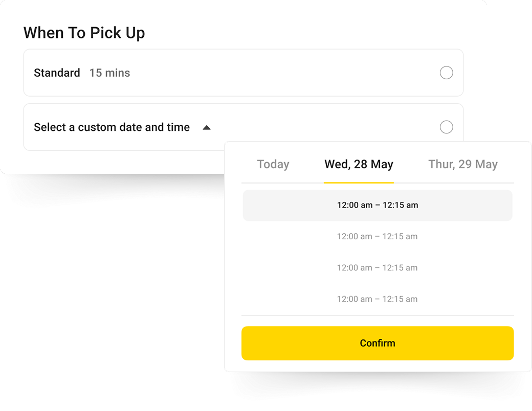Choose the last time slot above Confirm
This screenshot has height=411, width=532.
click(378, 299)
